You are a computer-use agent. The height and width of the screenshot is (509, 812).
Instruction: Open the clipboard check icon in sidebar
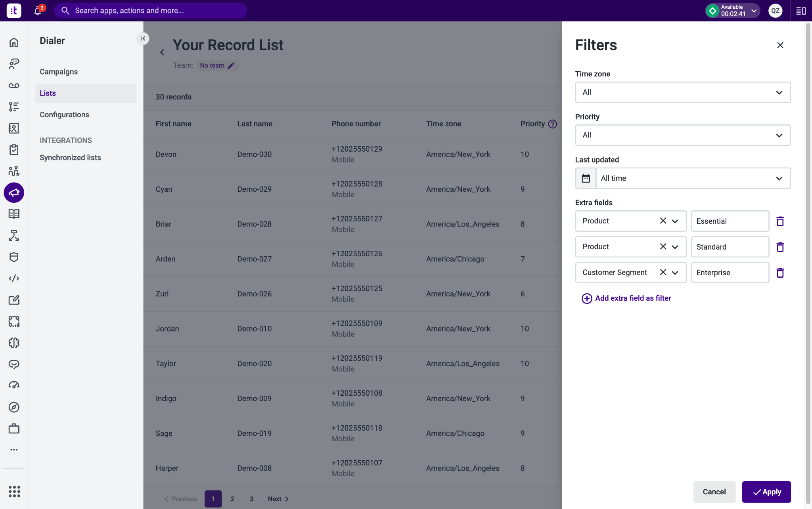[x=14, y=149]
